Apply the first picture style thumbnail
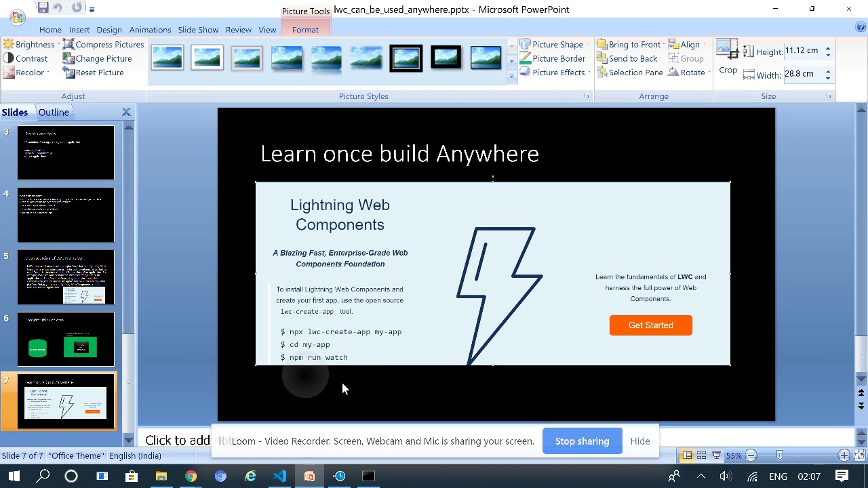The image size is (868, 488). coord(167,58)
